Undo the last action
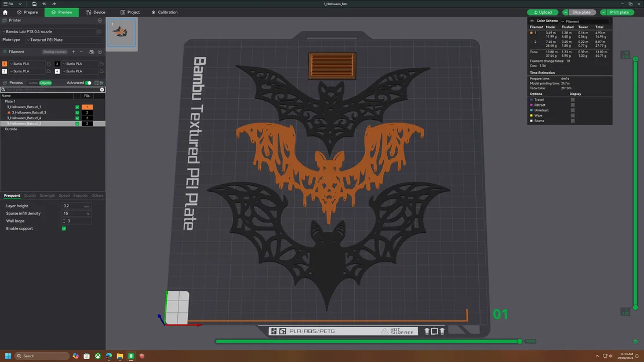The image size is (644, 362). [45, 3]
